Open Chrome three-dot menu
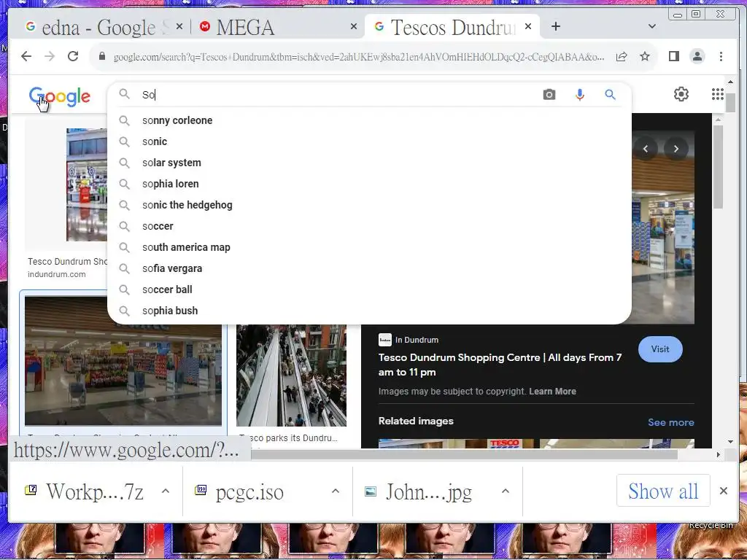747x560 pixels. pos(721,57)
